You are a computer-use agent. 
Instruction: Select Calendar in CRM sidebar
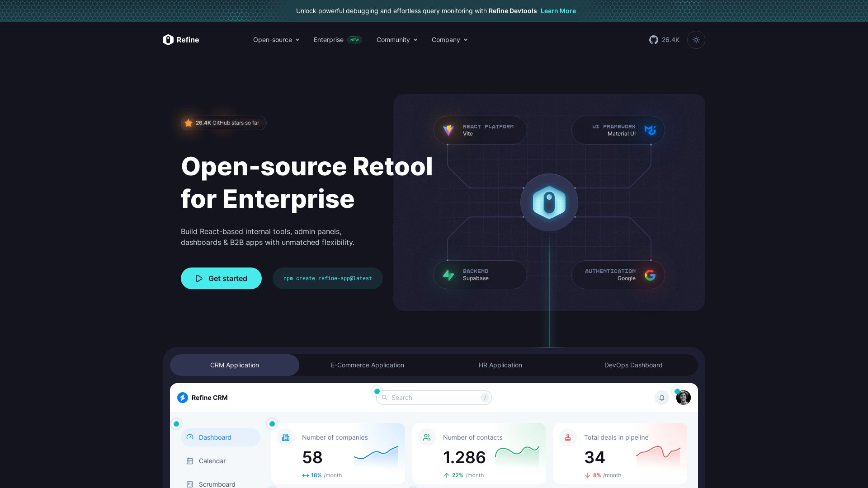click(212, 461)
